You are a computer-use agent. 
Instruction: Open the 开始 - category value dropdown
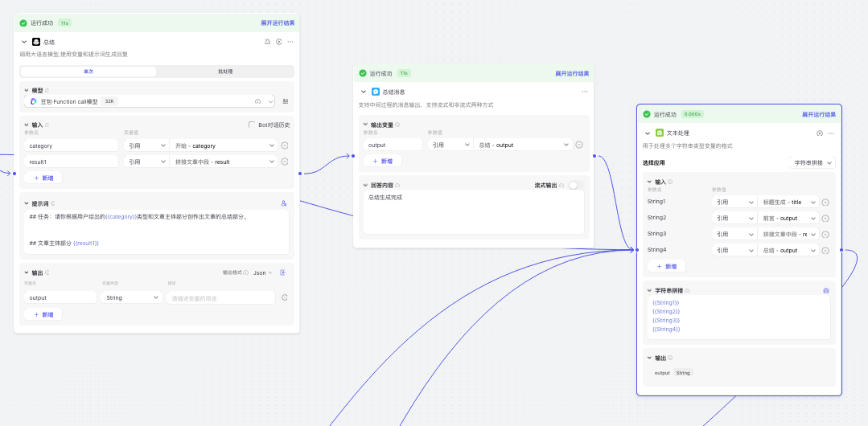point(224,145)
